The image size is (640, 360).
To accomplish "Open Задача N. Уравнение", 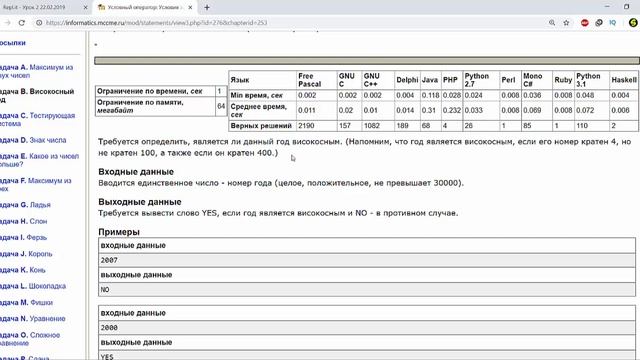I will 32,318.
